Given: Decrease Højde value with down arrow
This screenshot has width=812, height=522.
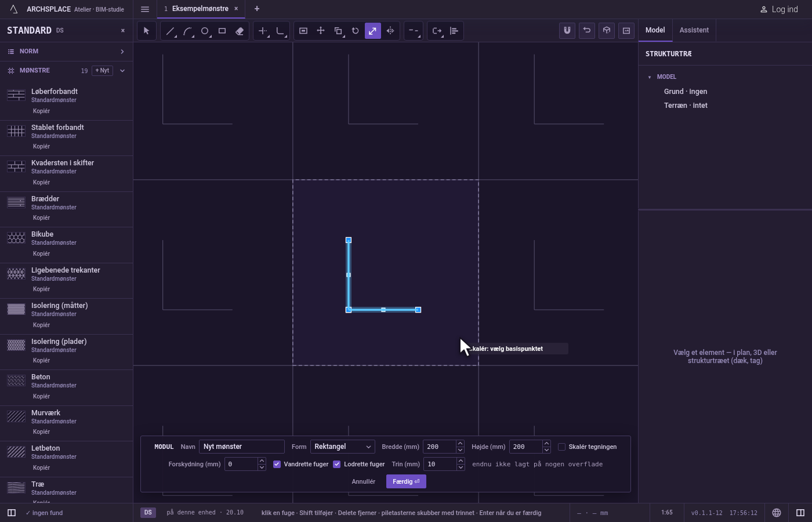Looking at the screenshot, I should pyautogui.click(x=546, y=450).
